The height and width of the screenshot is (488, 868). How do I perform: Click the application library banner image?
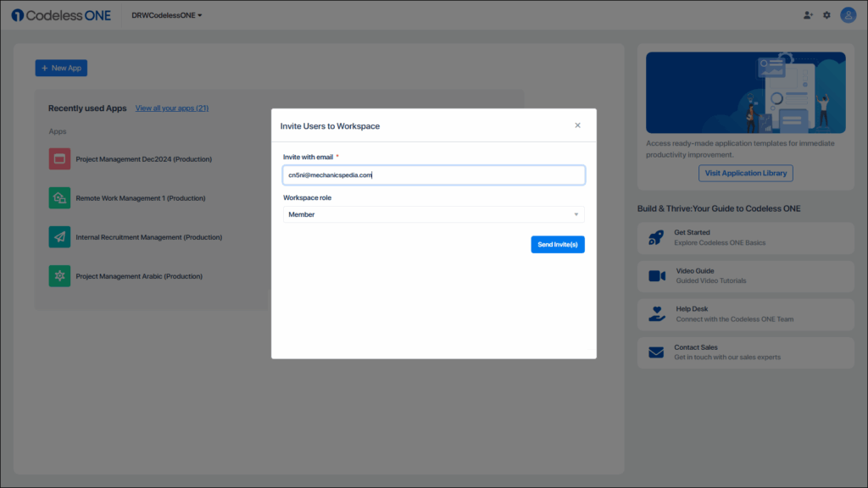[x=746, y=92]
